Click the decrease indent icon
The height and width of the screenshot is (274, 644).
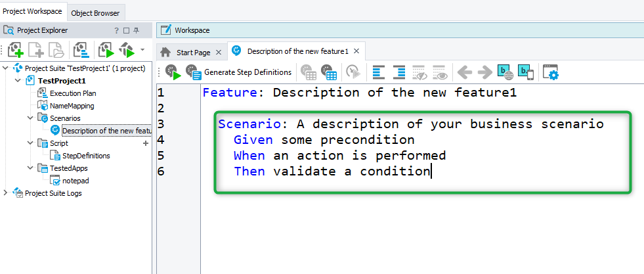[x=379, y=72]
